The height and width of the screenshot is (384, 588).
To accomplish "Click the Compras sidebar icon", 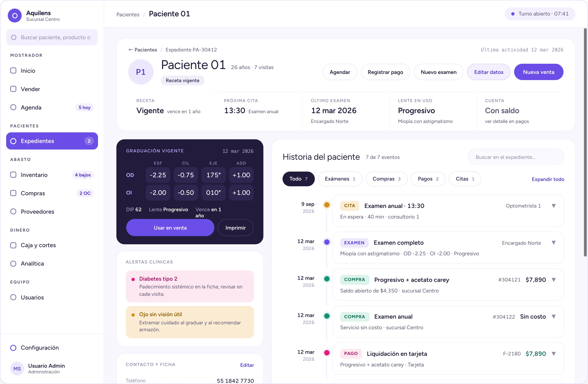I will pyautogui.click(x=13, y=193).
